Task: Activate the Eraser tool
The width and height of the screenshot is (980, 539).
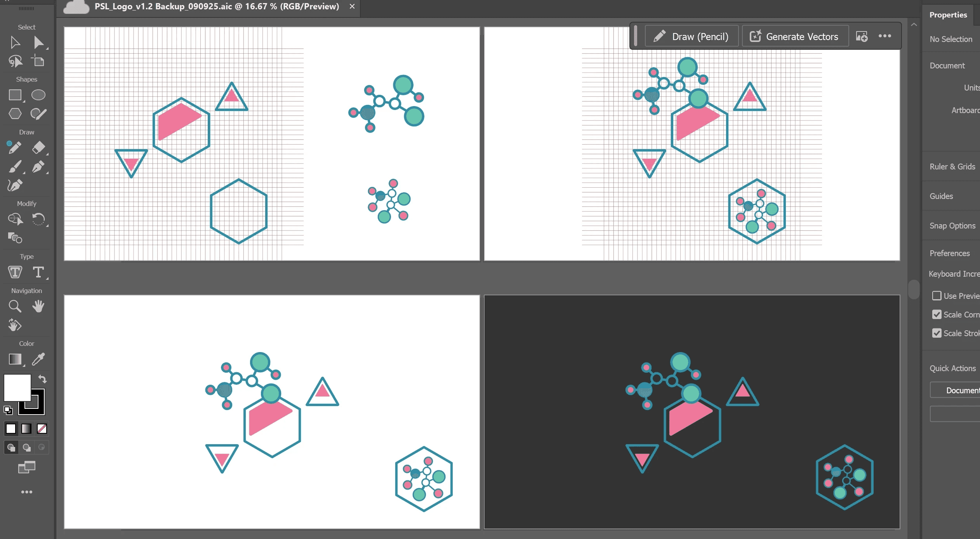Action: tap(38, 148)
